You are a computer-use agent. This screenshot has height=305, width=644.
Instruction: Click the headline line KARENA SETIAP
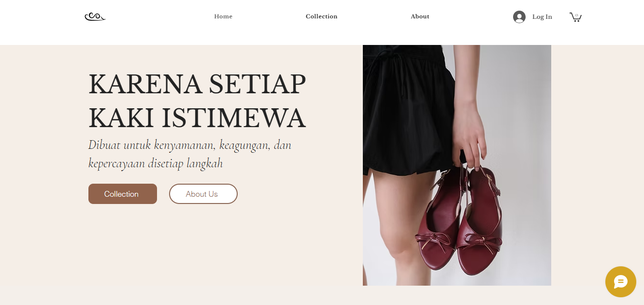click(197, 84)
